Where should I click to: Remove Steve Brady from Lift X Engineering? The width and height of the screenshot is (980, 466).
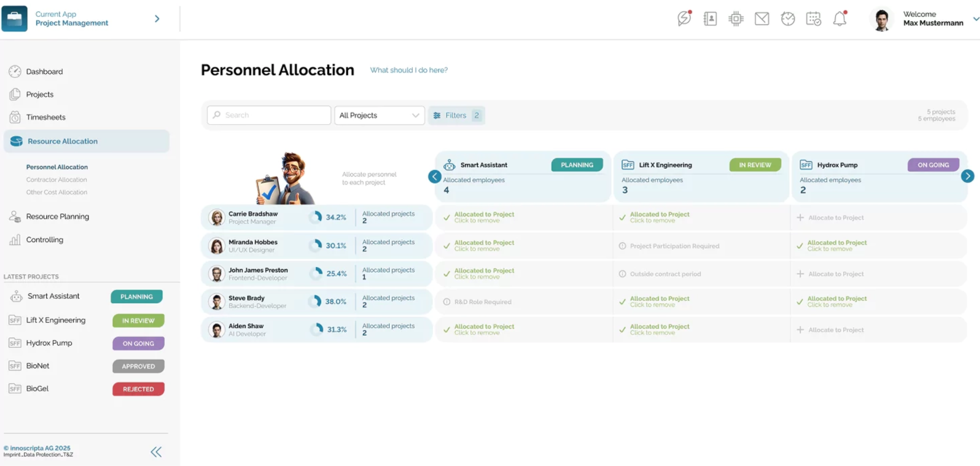pyautogui.click(x=659, y=301)
